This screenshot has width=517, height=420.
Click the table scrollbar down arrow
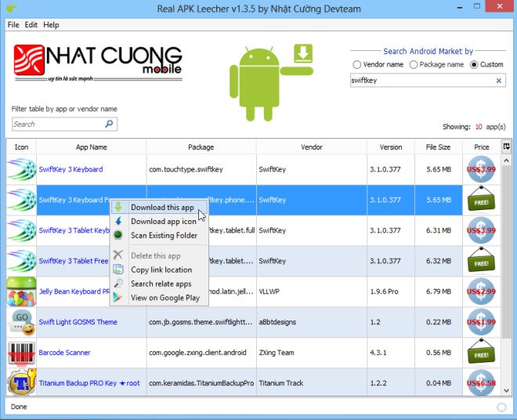tap(507, 391)
